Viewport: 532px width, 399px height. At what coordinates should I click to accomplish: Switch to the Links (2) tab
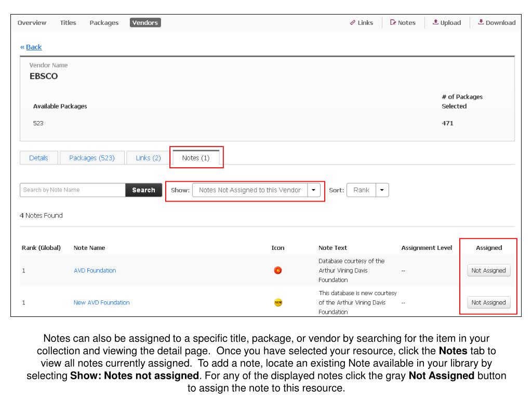pos(148,158)
